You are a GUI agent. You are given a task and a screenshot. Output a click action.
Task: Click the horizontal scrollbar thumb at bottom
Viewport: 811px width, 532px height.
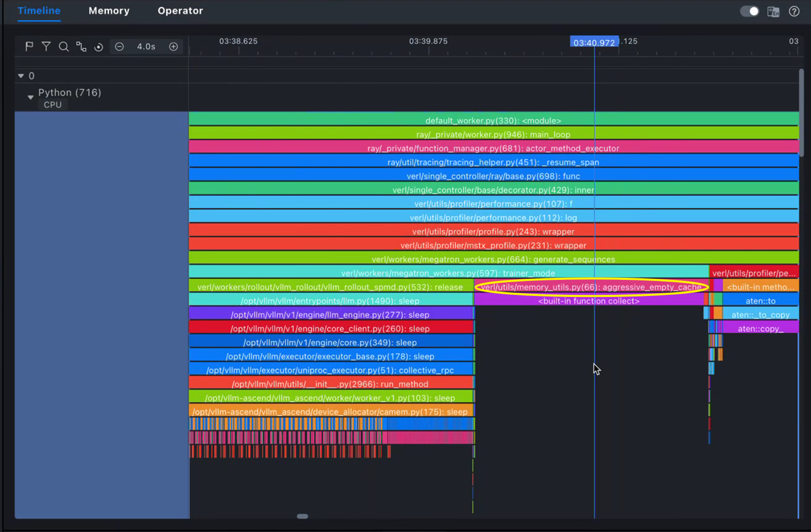(302, 517)
